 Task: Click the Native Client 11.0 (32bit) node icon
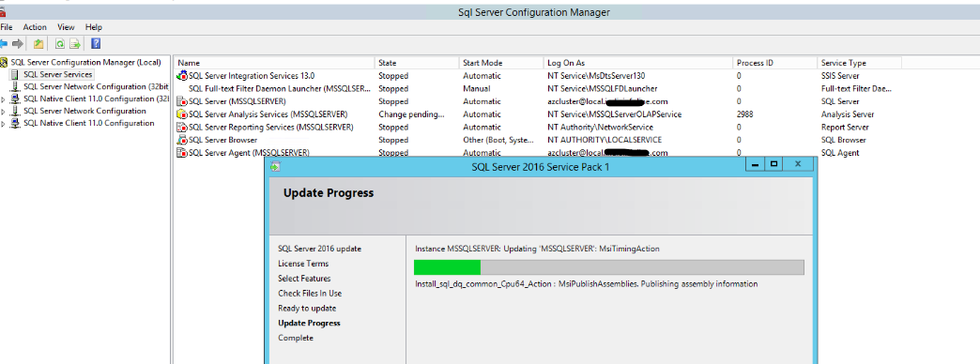pyautogui.click(x=15, y=99)
